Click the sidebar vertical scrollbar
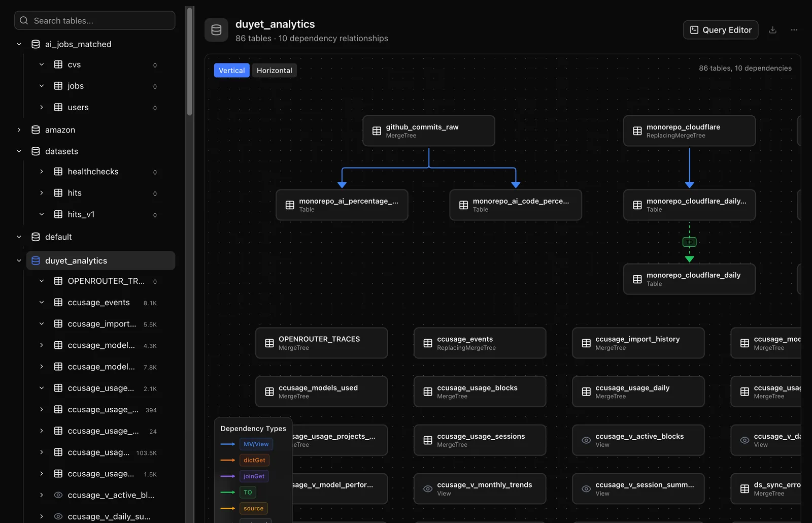The width and height of the screenshot is (812, 523). 189,62
